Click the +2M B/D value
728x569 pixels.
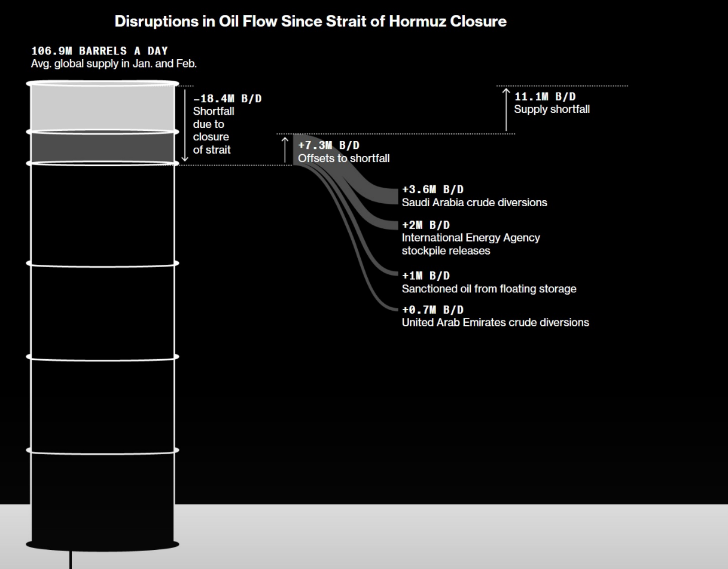(425, 225)
